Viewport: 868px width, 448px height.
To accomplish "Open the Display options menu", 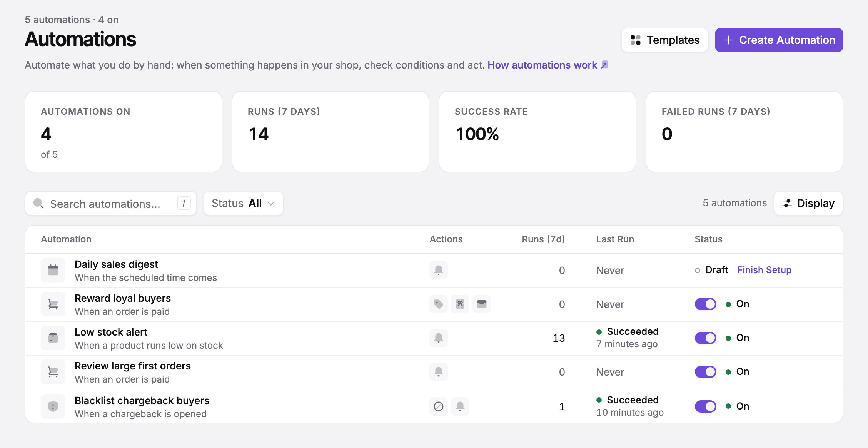I will [x=808, y=203].
